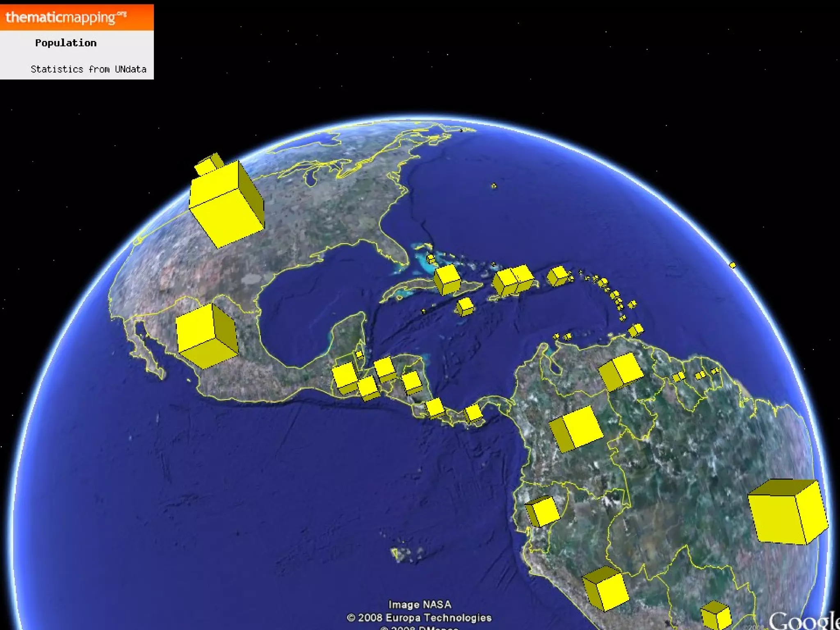Click the Trinidad and Tobago cube

point(636,330)
